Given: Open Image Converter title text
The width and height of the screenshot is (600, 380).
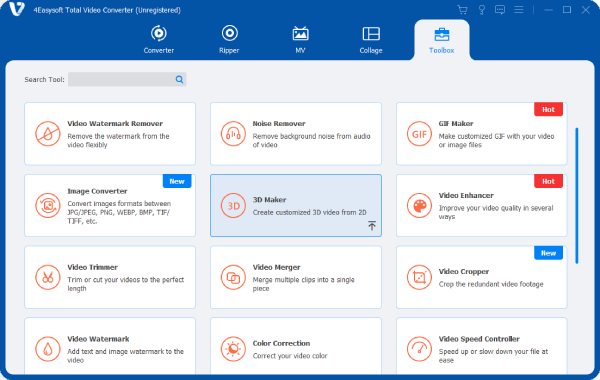Looking at the screenshot, I should 97,191.
